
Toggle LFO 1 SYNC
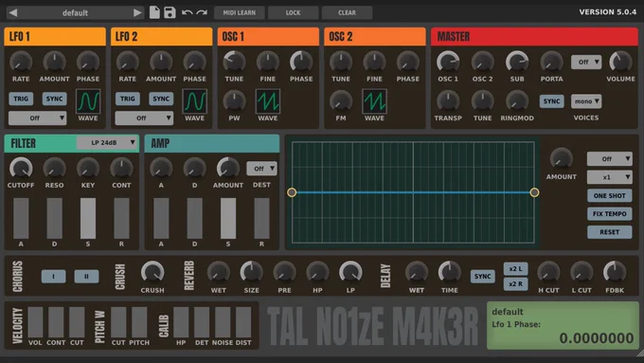pyautogui.click(x=54, y=99)
